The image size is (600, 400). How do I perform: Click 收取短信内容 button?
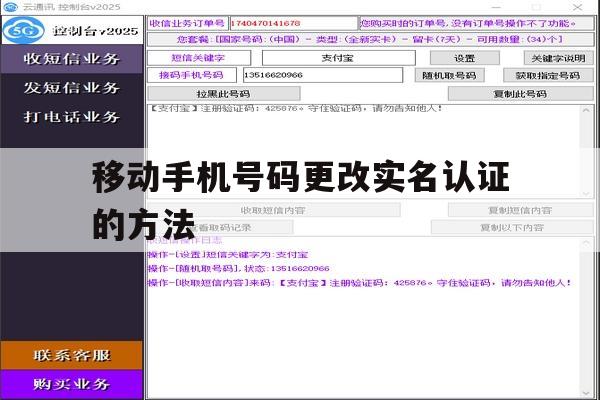(273, 210)
